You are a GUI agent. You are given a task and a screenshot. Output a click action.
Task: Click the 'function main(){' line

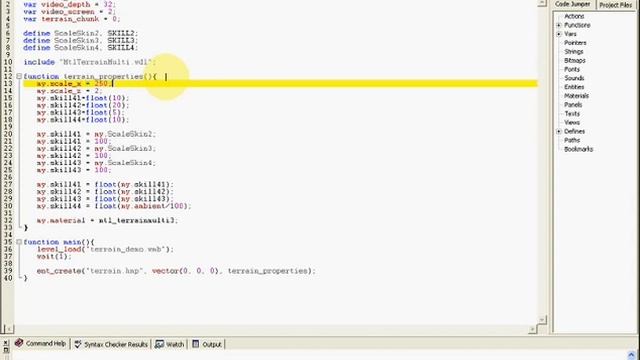point(59,242)
